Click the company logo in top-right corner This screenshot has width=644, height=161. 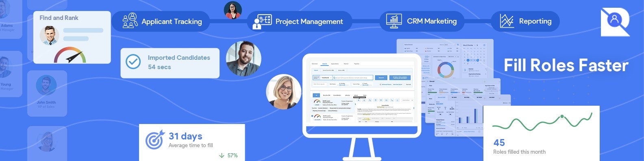coord(615,22)
